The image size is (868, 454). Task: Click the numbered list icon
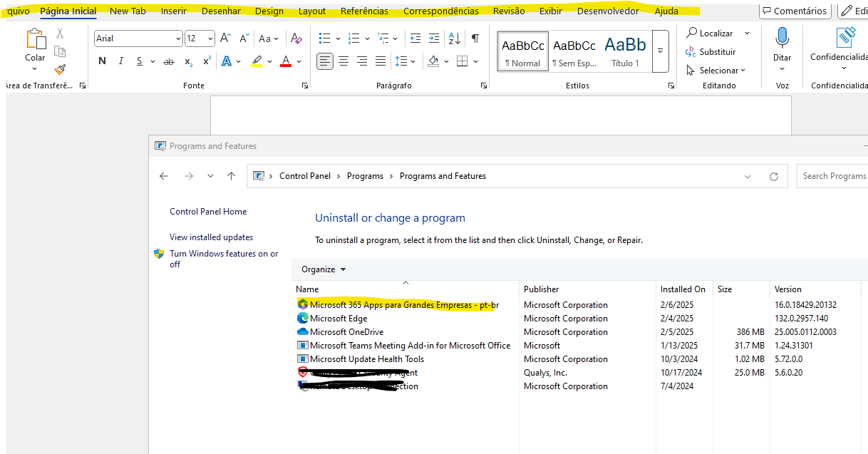point(354,38)
